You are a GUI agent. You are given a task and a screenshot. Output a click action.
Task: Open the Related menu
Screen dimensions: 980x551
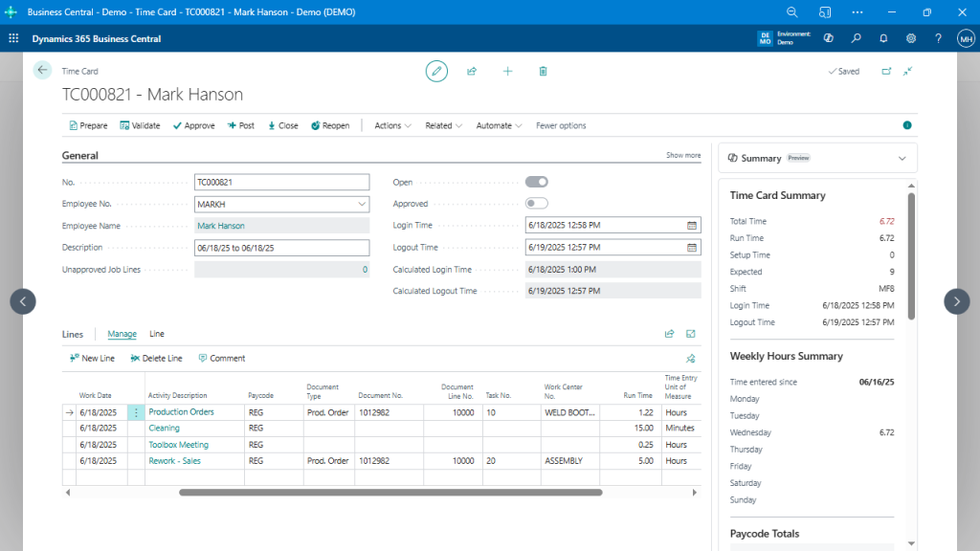pos(442,125)
